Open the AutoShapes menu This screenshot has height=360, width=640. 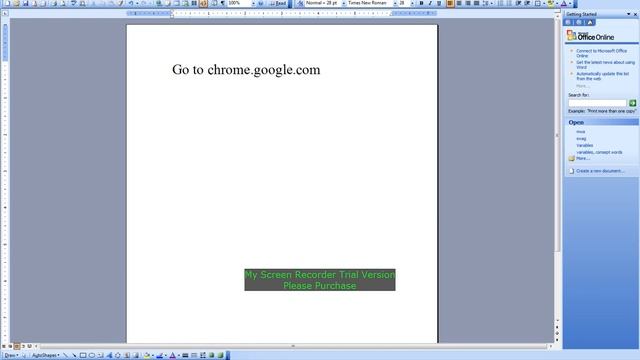pos(46,356)
